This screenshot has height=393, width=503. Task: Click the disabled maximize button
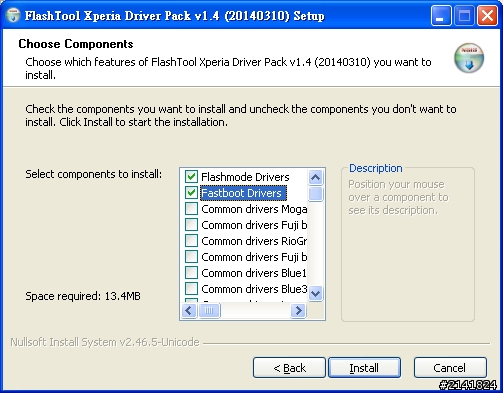[x=464, y=16]
